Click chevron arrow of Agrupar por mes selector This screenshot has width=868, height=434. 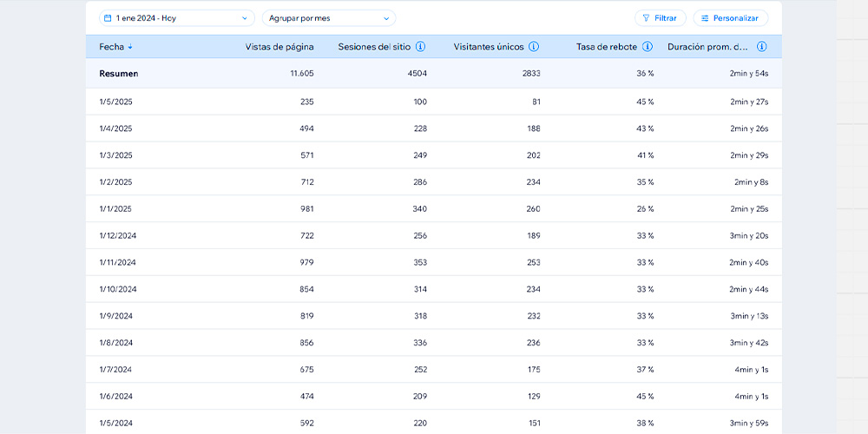pyautogui.click(x=386, y=18)
